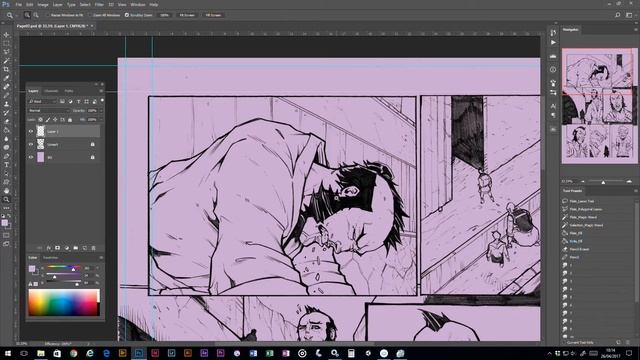Click the Fill Screen button

point(213,15)
